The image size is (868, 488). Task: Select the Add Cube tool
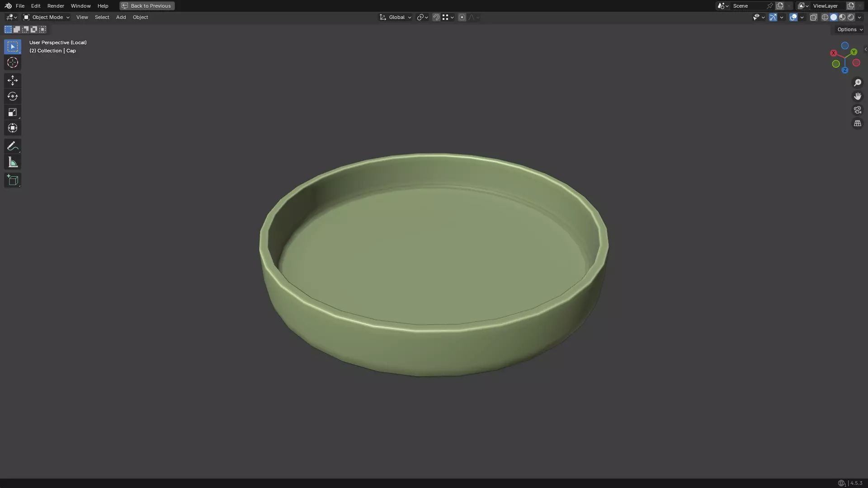pyautogui.click(x=12, y=180)
